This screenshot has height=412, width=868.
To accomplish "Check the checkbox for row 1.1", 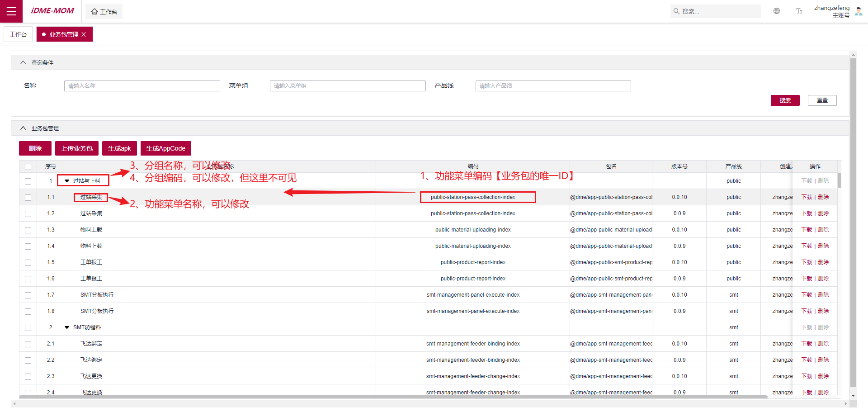I will 28,198.
